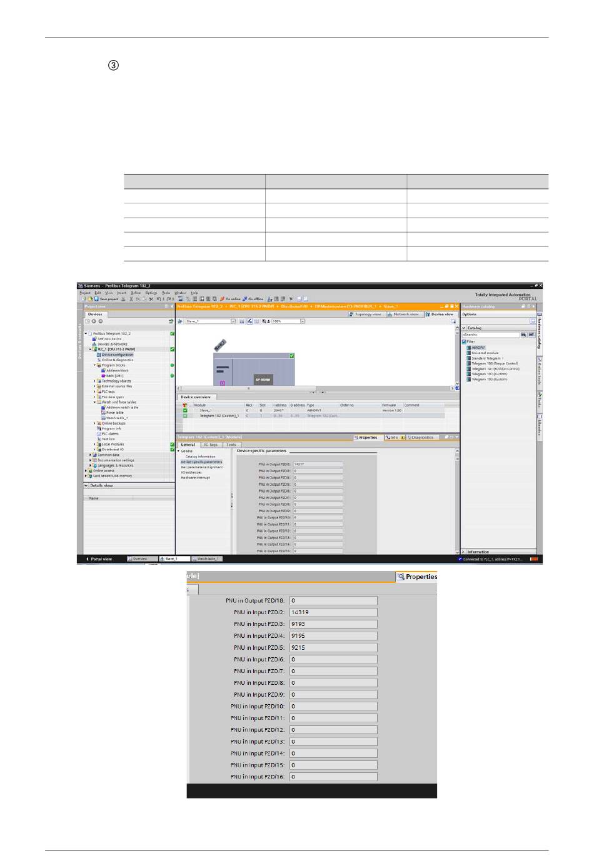The image size is (594, 868).
Task: Click the catalog search button icon
Action: tap(524, 335)
